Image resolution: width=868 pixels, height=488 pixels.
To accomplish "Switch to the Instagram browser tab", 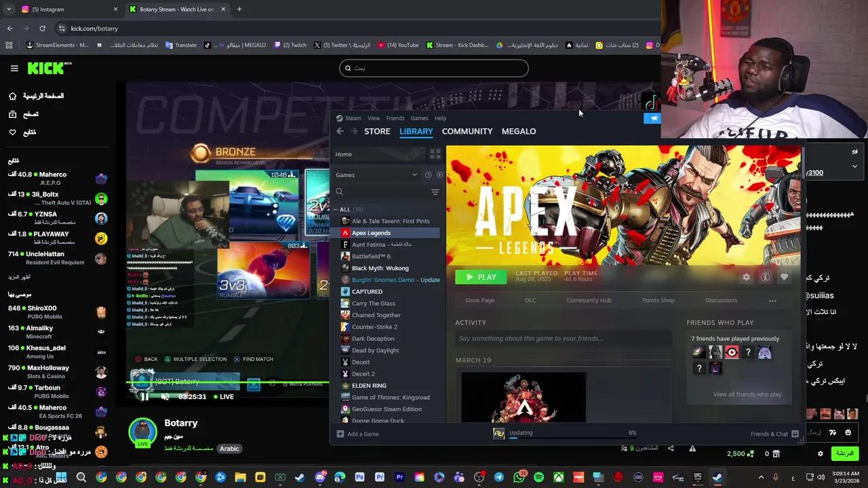I will coord(68,9).
